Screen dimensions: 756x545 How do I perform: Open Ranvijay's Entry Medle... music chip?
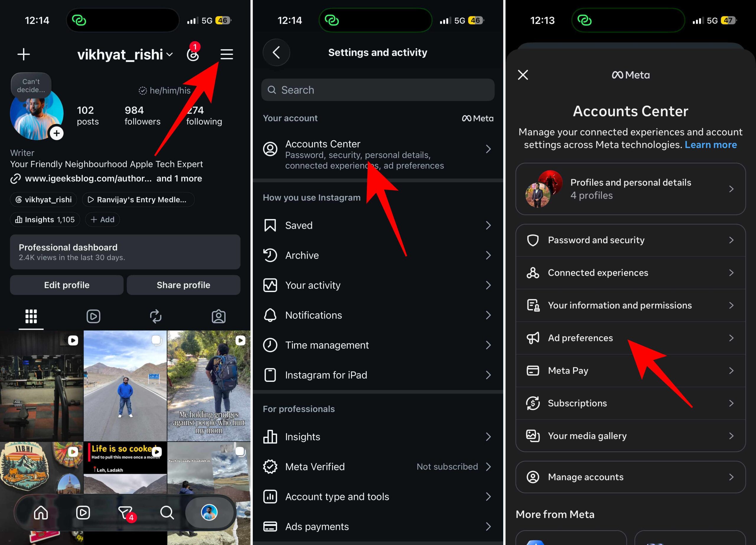[138, 199]
